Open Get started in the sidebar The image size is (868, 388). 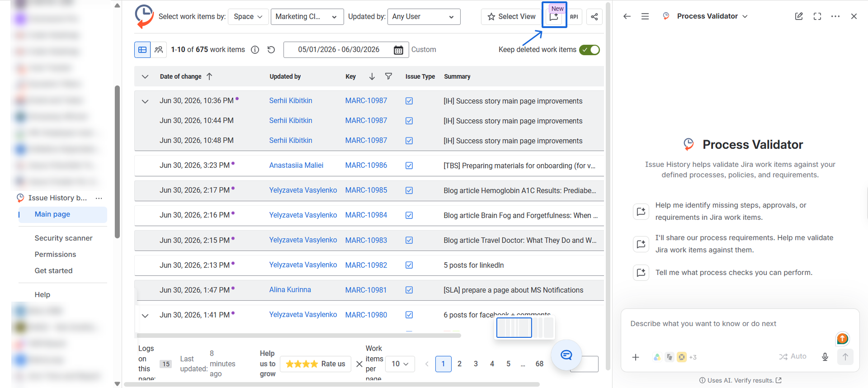point(53,271)
